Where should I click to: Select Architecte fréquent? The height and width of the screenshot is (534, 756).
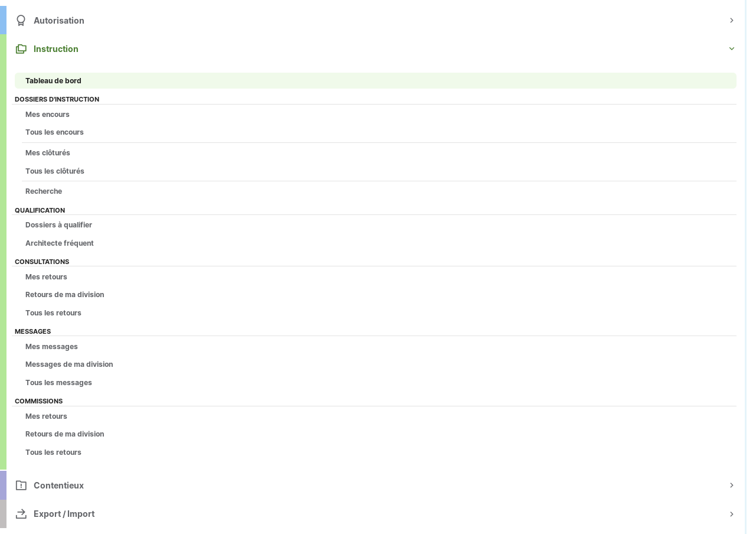click(x=60, y=243)
